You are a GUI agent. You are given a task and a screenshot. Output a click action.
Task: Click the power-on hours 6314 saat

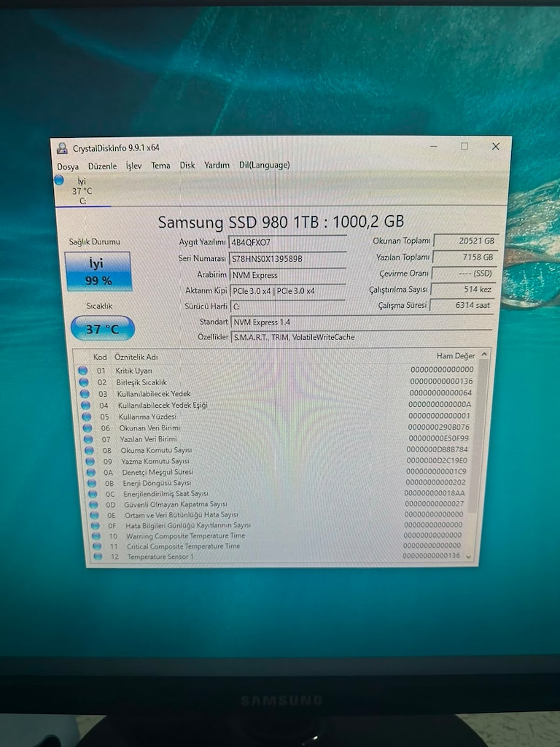tap(462, 305)
